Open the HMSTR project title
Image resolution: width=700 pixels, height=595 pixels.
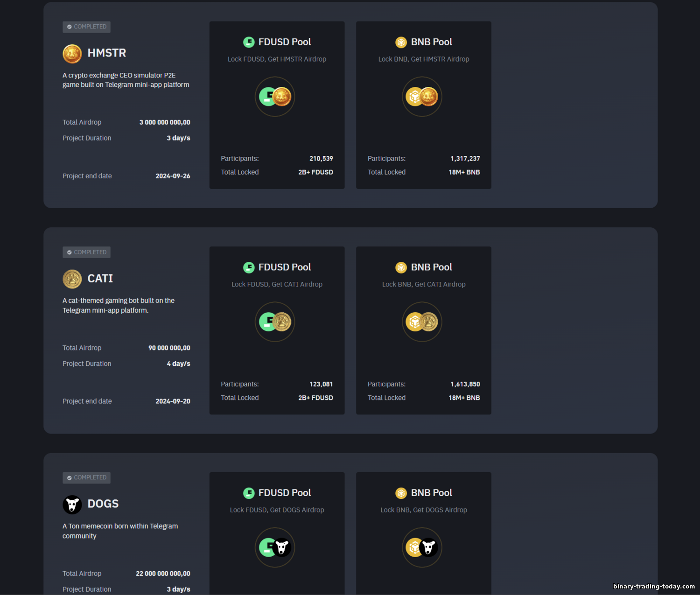tap(107, 53)
